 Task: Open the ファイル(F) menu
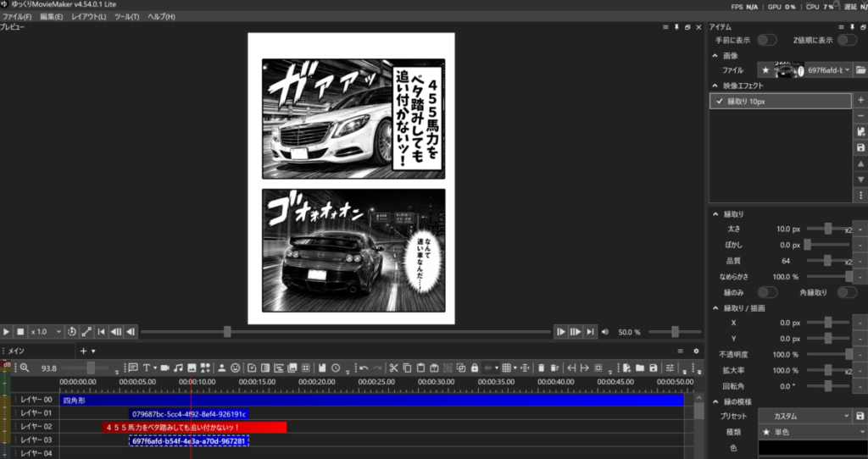click(x=17, y=17)
